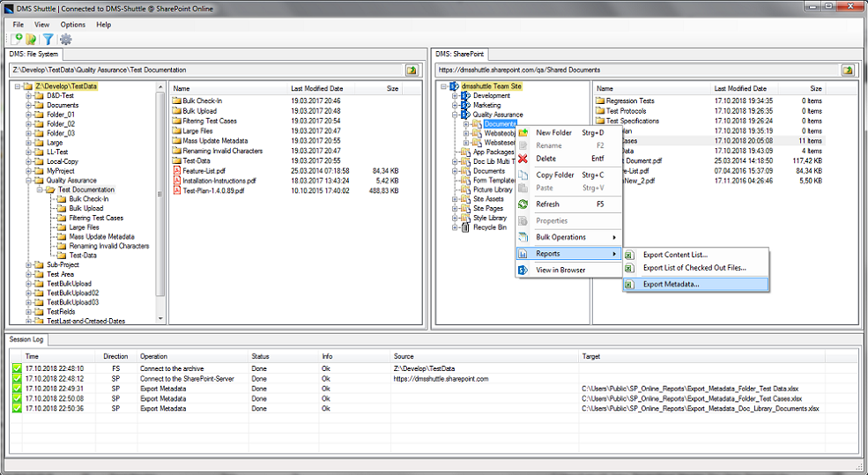Click the SharePoint icon beside View in Browser
Screen dimensions: 868x475
coord(523,270)
